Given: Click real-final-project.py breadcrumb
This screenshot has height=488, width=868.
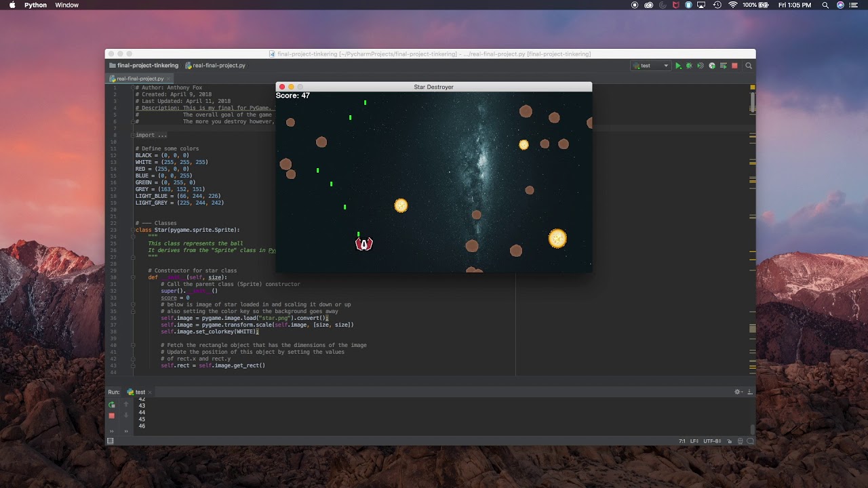Looking at the screenshot, I should [215, 66].
